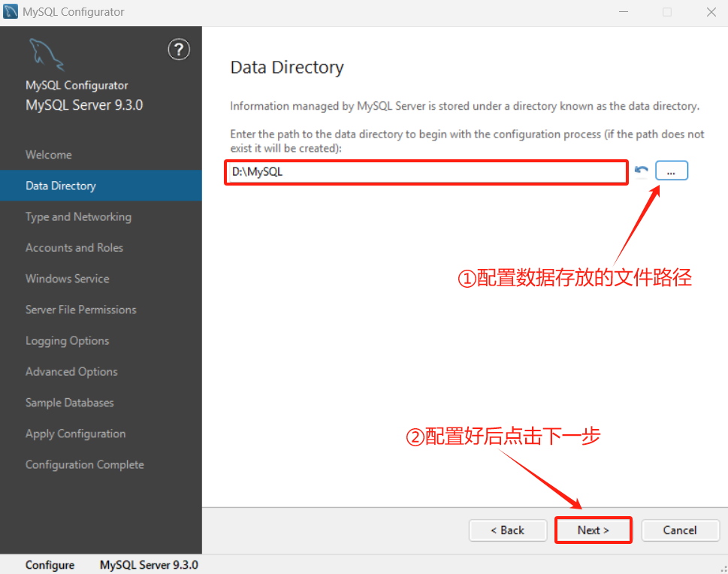Screen dimensions: 728x574
Task: Select the Data Directory step
Action: pos(101,186)
